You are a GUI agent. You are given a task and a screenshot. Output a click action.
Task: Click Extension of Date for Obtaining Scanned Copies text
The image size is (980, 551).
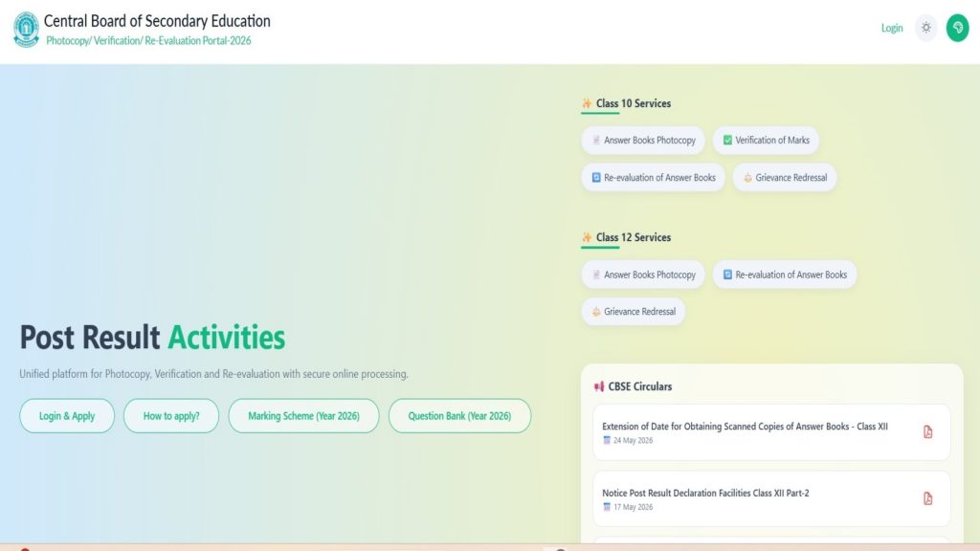click(745, 426)
